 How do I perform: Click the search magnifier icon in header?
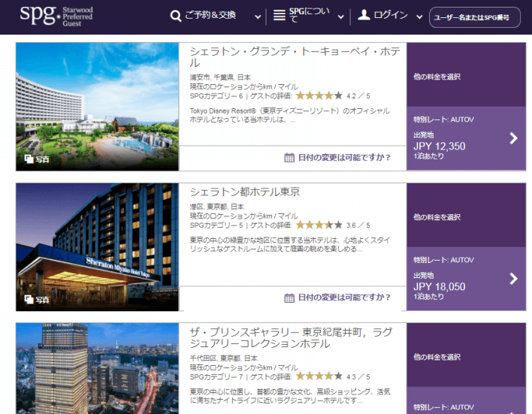point(176,16)
